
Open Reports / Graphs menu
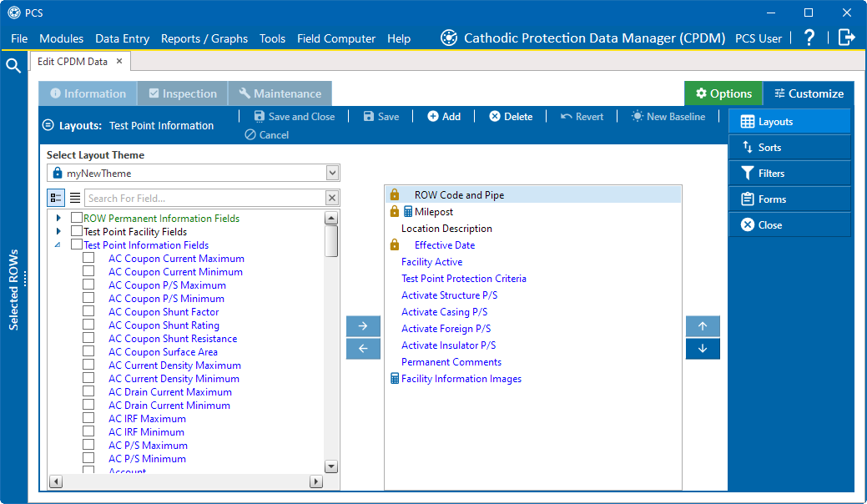(x=204, y=38)
